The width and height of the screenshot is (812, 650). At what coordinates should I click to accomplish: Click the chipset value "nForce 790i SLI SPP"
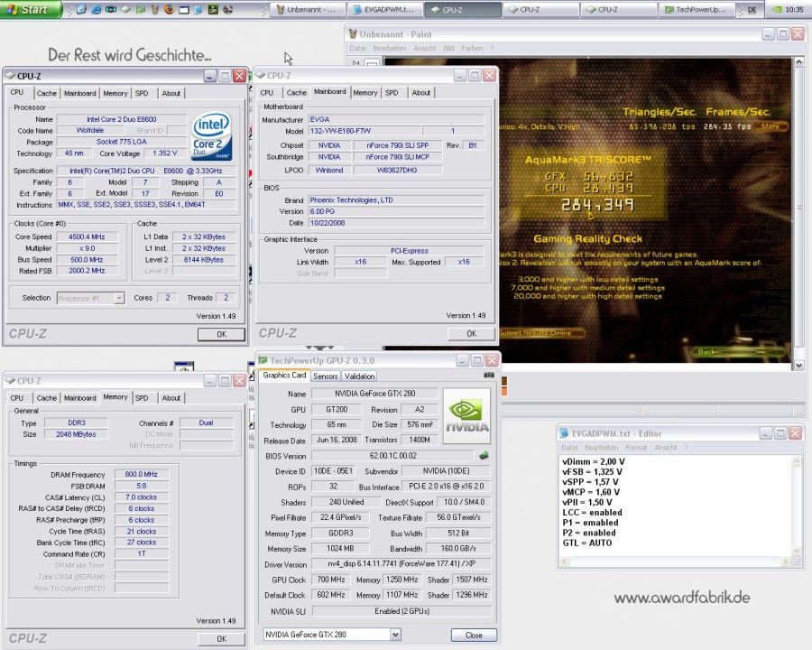point(398,145)
